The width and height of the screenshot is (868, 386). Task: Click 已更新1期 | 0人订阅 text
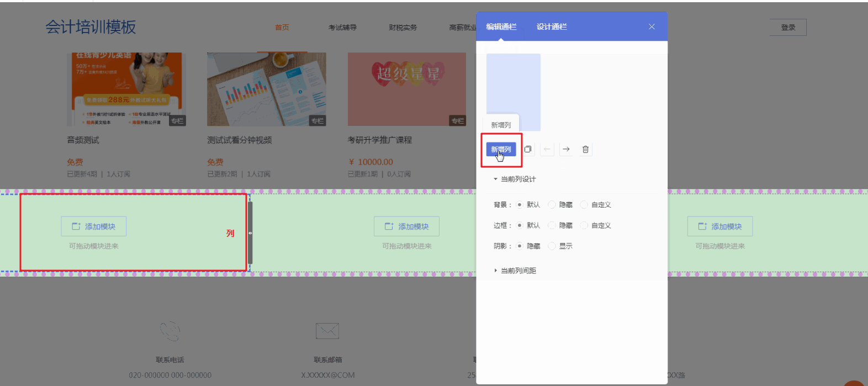pyautogui.click(x=379, y=174)
